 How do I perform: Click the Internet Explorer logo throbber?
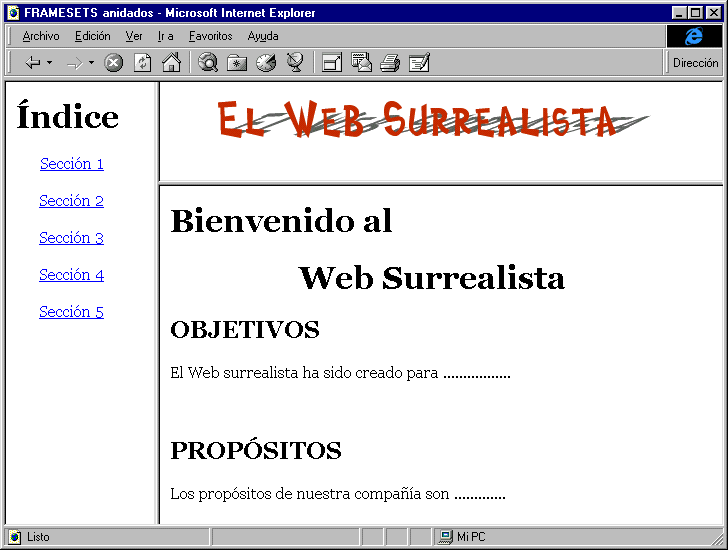point(694,36)
